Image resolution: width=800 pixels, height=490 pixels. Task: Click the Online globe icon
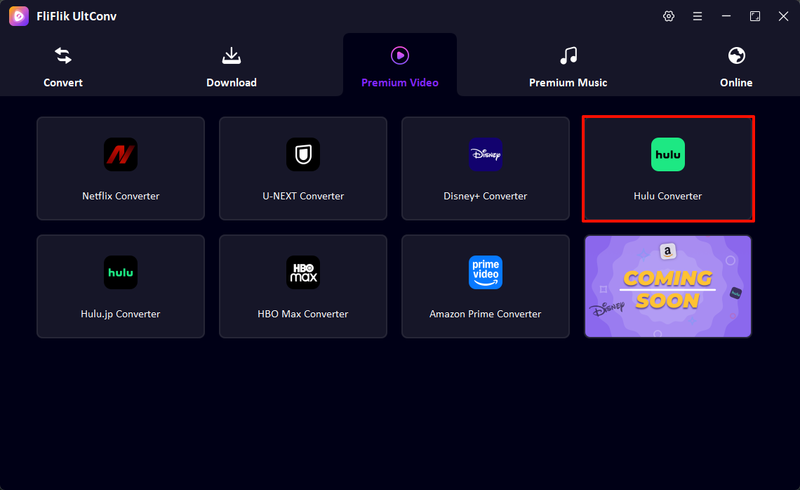point(736,56)
